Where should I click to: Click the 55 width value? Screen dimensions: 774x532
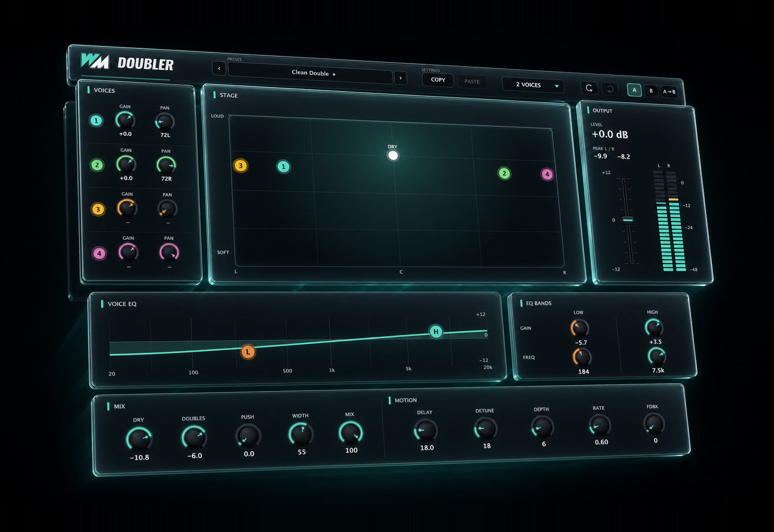click(302, 452)
